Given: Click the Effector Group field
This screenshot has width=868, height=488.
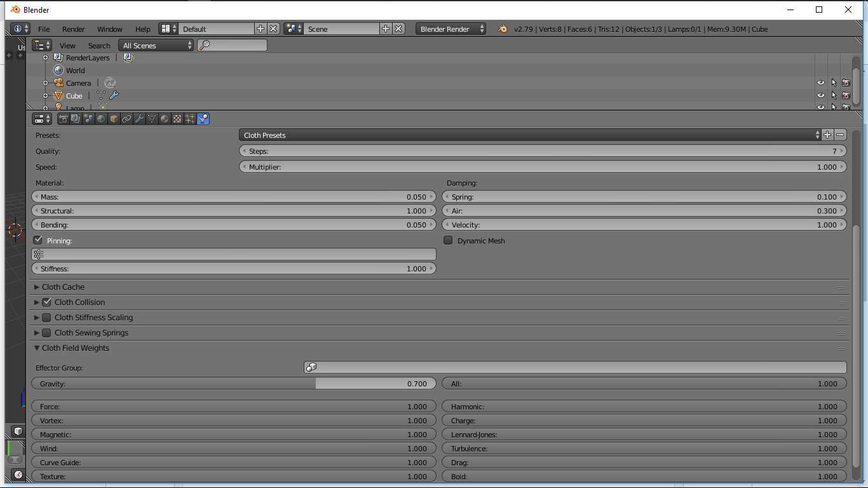Looking at the screenshot, I should 575,367.
